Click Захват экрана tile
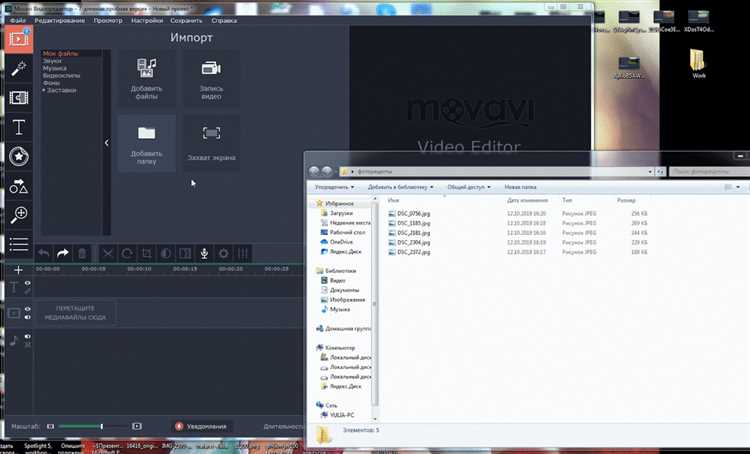 pos(211,144)
